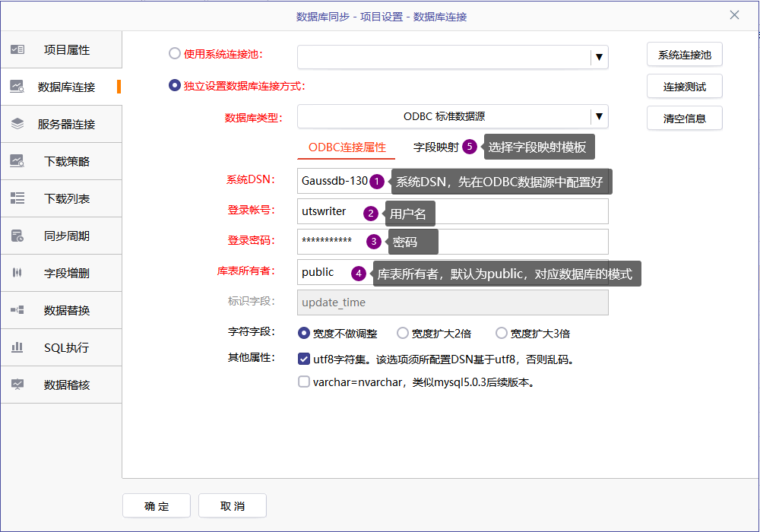Click the 字段增删 icon
Image resolution: width=760 pixels, height=532 pixels.
click(17, 273)
